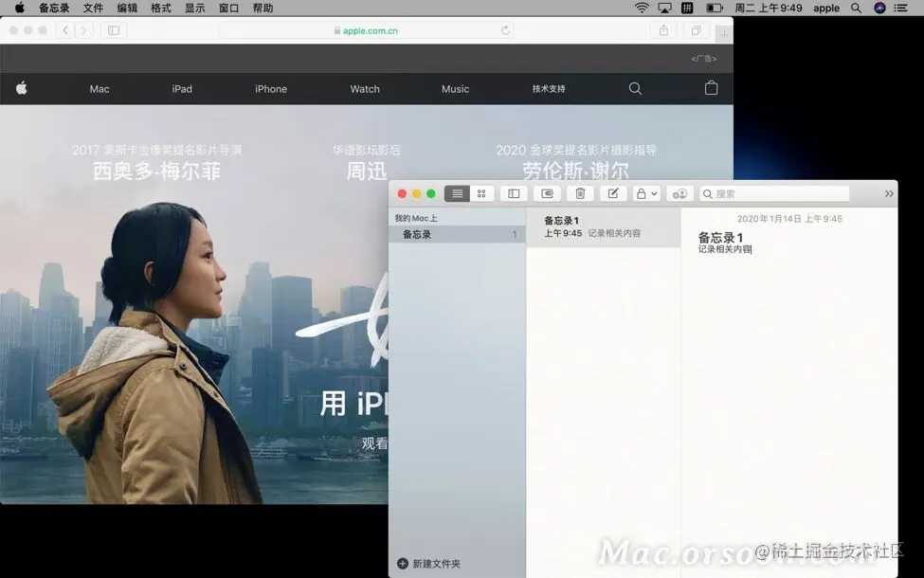The width and height of the screenshot is (924, 578).
Task: Click the Wi-Fi status icon
Action: point(642,8)
